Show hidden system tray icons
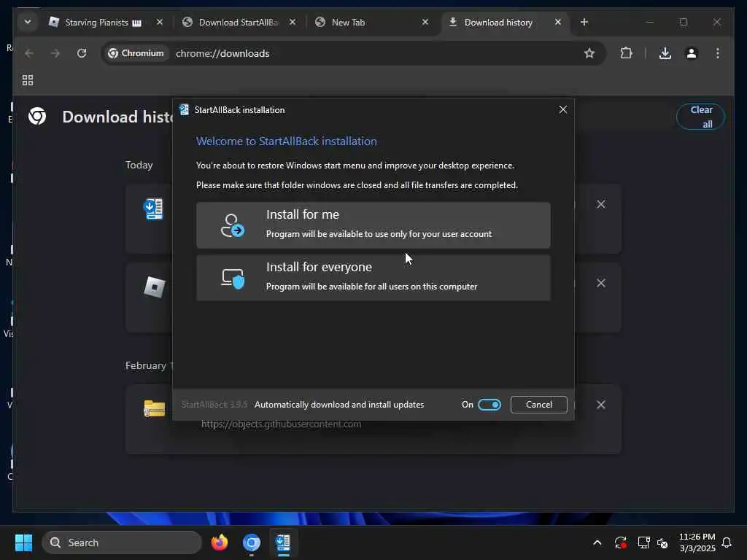The height and width of the screenshot is (560, 747). click(x=597, y=542)
